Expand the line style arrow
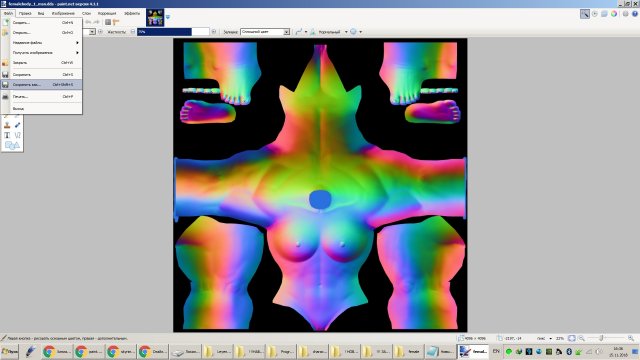Image resolution: width=640 pixels, height=360 pixels. (x=306, y=32)
